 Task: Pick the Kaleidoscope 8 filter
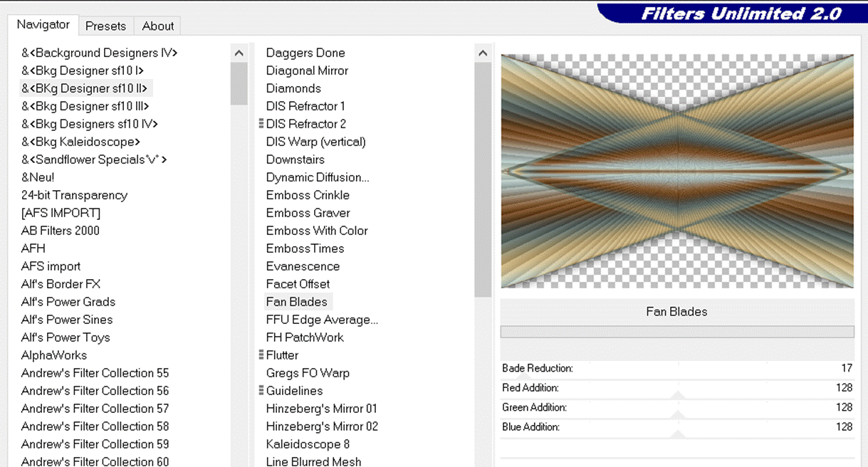pos(308,444)
